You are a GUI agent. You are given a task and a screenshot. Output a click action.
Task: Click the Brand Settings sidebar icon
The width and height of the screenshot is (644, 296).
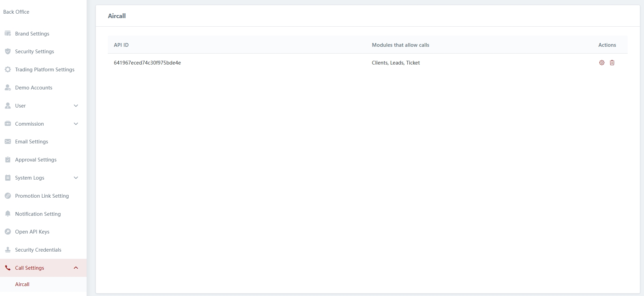[8, 33]
